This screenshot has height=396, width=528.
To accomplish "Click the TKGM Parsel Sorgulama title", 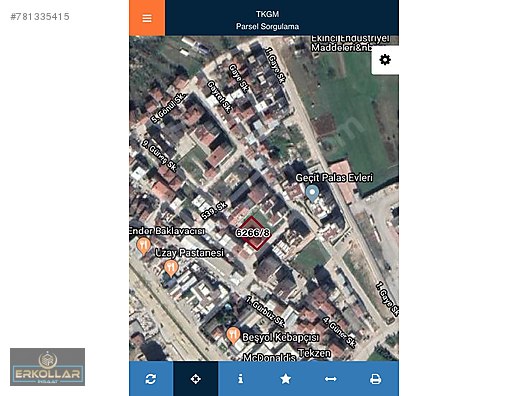I will (267, 20).
